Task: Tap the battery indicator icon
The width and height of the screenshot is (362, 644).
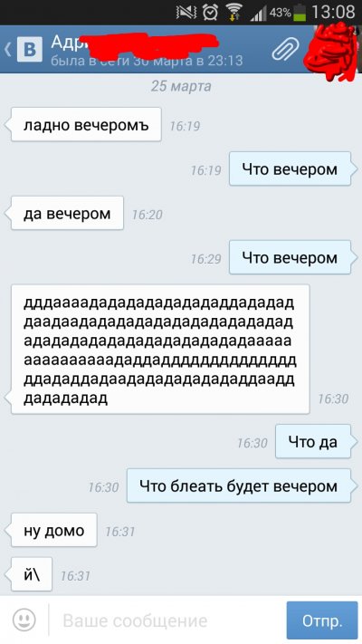Action: coord(300,13)
